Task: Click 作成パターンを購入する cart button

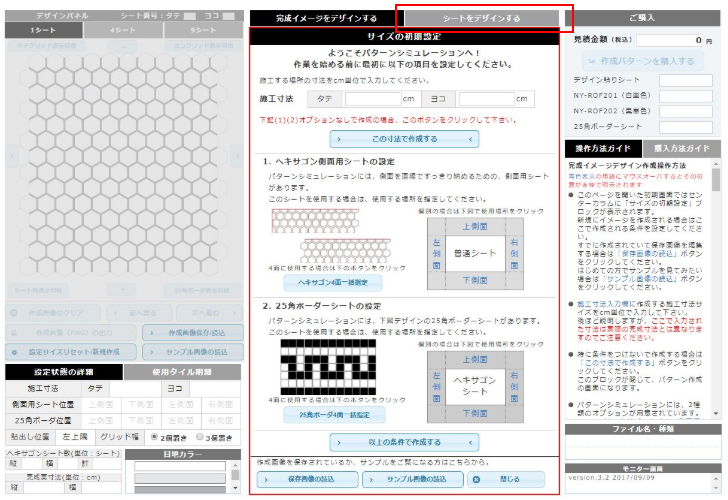Action: point(643,61)
